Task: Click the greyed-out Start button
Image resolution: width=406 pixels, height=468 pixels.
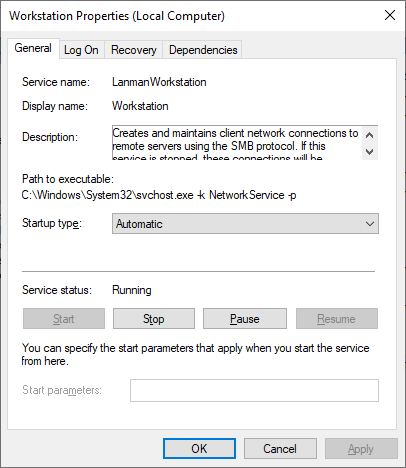Action: (x=64, y=319)
